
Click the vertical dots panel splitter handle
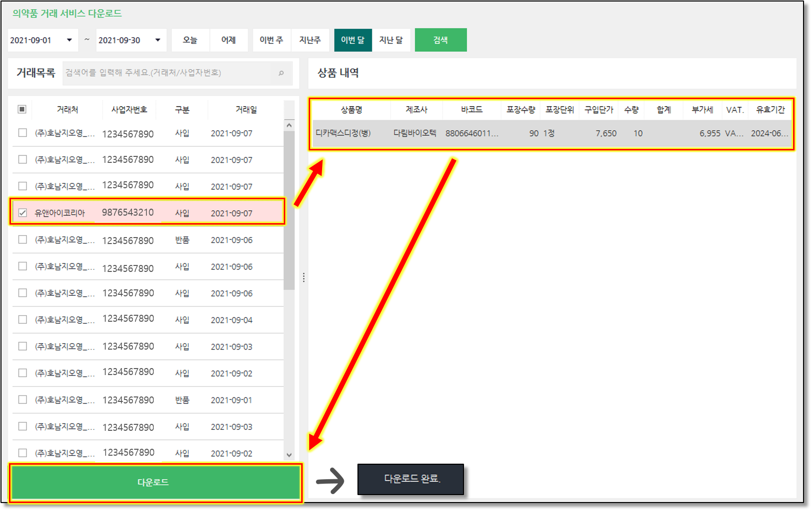[x=304, y=277]
